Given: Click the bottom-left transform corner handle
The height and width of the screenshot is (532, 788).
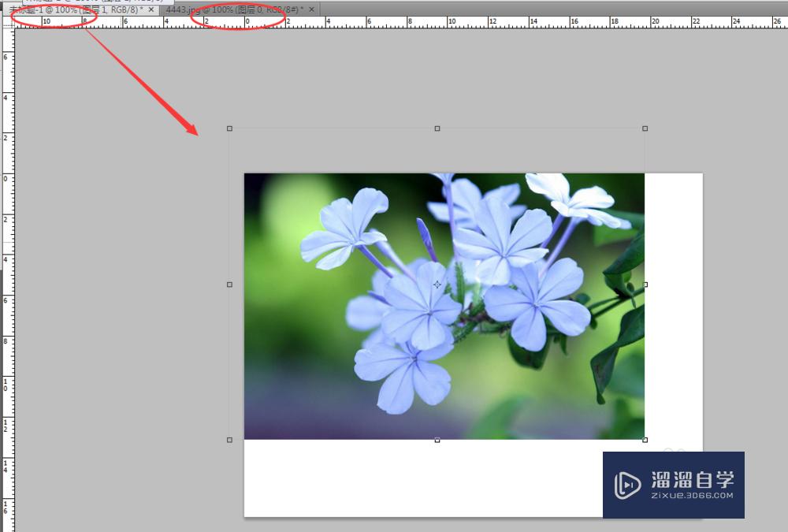Looking at the screenshot, I should click(x=229, y=440).
